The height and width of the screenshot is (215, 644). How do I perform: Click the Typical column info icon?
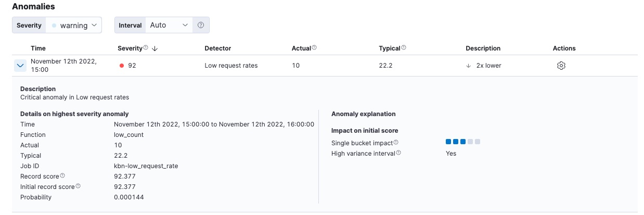(404, 48)
